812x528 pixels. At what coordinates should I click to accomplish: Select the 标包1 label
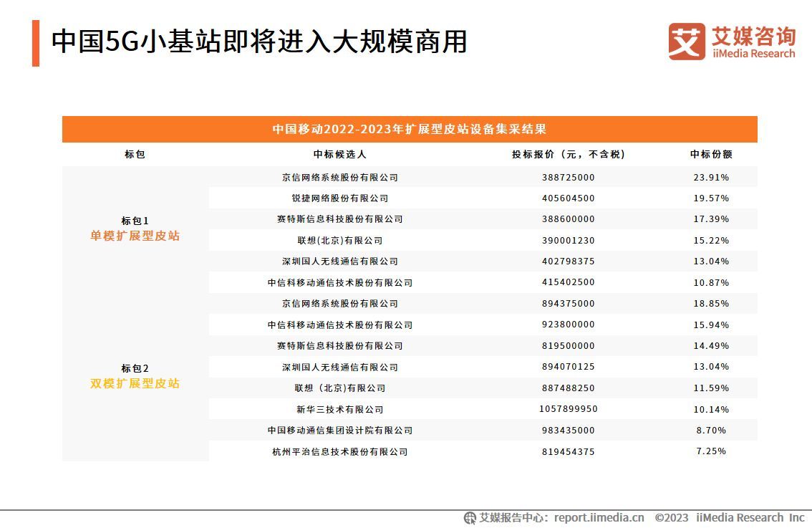135,221
